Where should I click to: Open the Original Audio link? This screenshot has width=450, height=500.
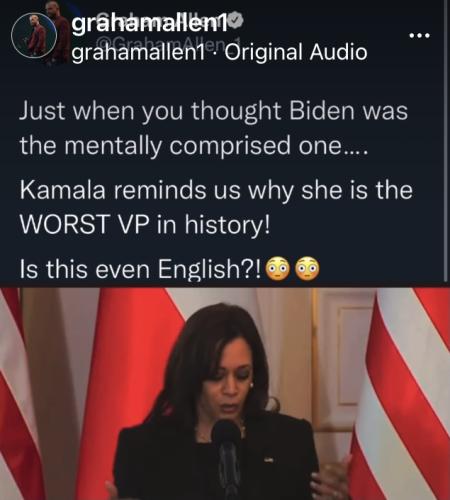point(296,53)
